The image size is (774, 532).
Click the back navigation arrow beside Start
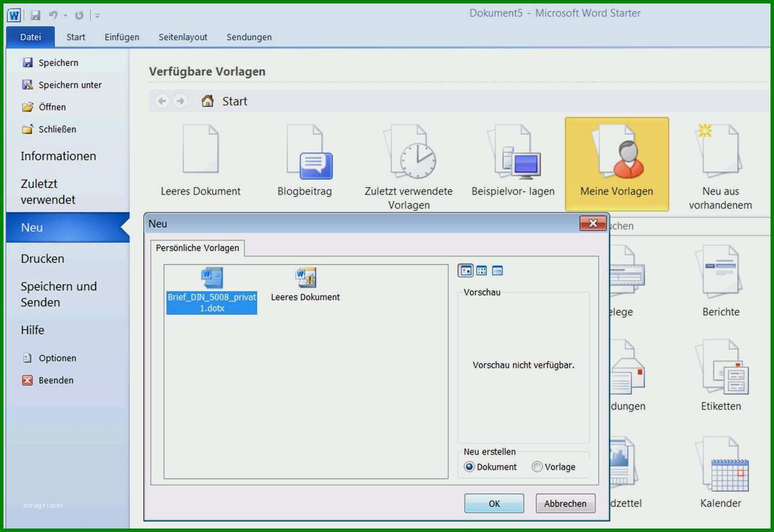click(x=162, y=101)
